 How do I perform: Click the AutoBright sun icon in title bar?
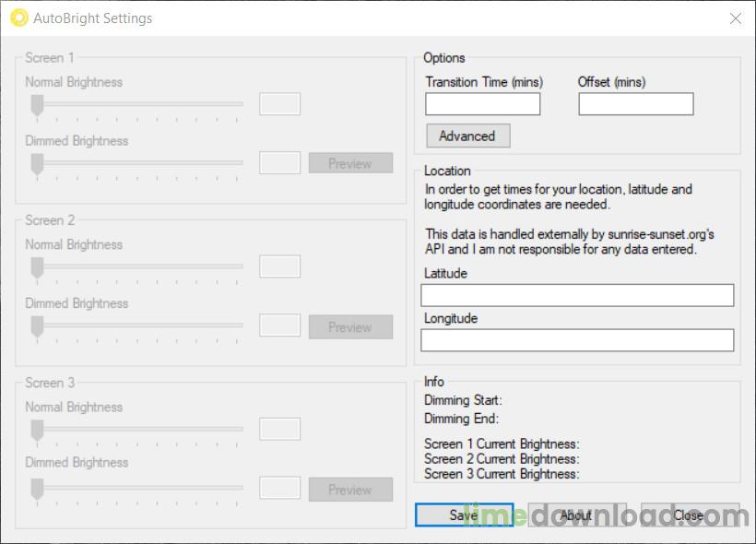coord(19,18)
